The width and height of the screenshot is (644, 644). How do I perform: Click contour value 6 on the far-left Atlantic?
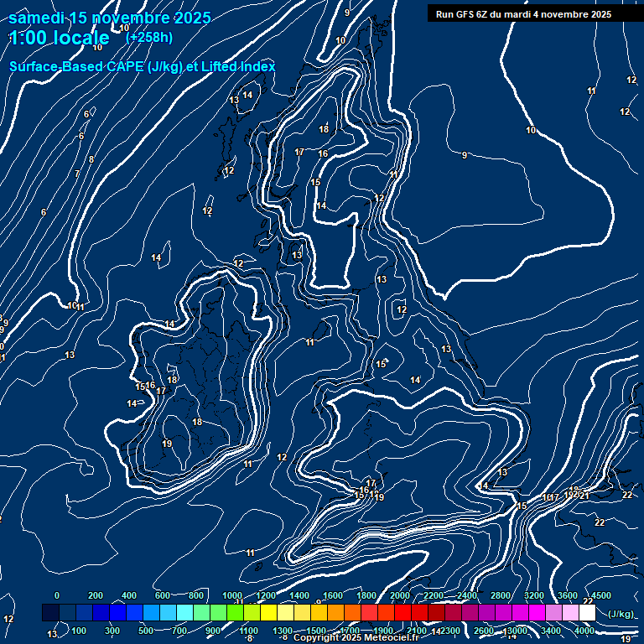tap(44, 212)
